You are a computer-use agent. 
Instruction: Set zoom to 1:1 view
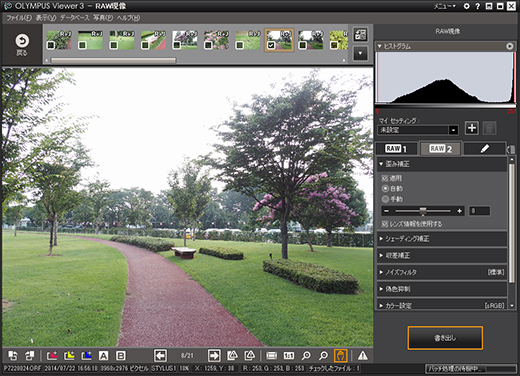coord(289,356)
